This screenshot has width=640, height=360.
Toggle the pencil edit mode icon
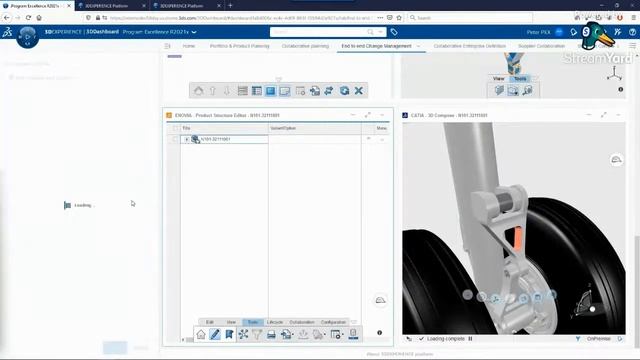215,334
